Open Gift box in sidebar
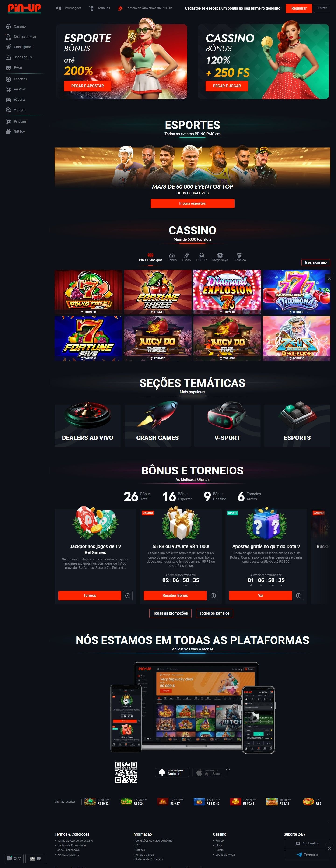336x868 pixels. tap(20, 131)
